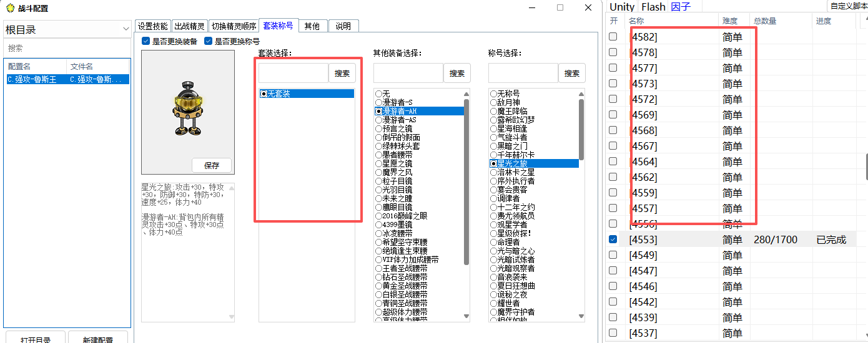Check the box for row [4567]
Viewport: 868px width, 343px height.
tap(613, 146)
